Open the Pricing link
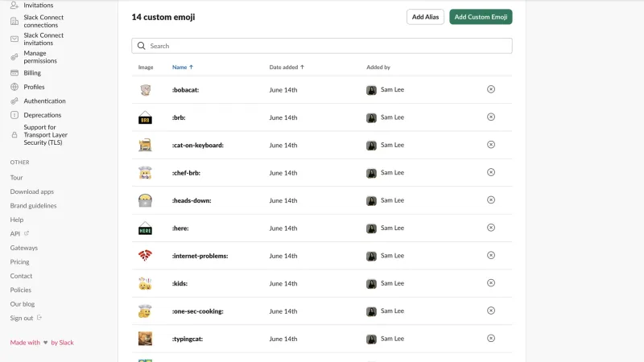 (x=19, y=261)
